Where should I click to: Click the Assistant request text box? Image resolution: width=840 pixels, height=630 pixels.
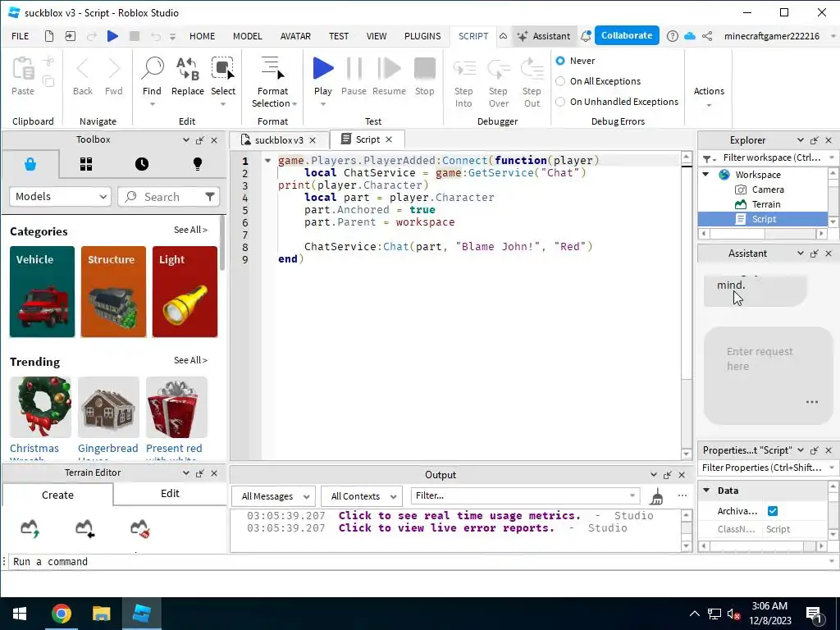point(768,375)
